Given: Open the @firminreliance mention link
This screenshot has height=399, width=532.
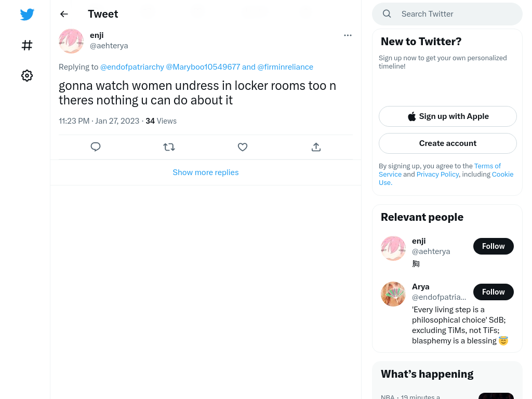Looking at the screenshot, I should (285, 67).
